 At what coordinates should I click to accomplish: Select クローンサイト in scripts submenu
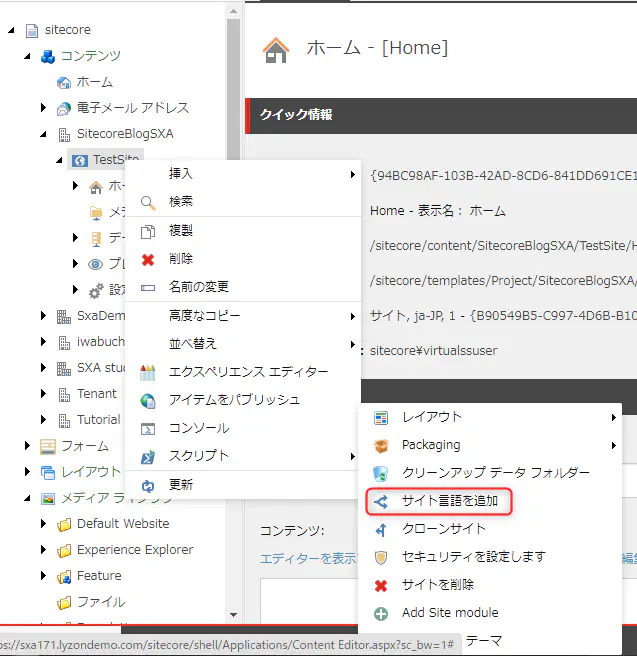[x=490, y=529]
